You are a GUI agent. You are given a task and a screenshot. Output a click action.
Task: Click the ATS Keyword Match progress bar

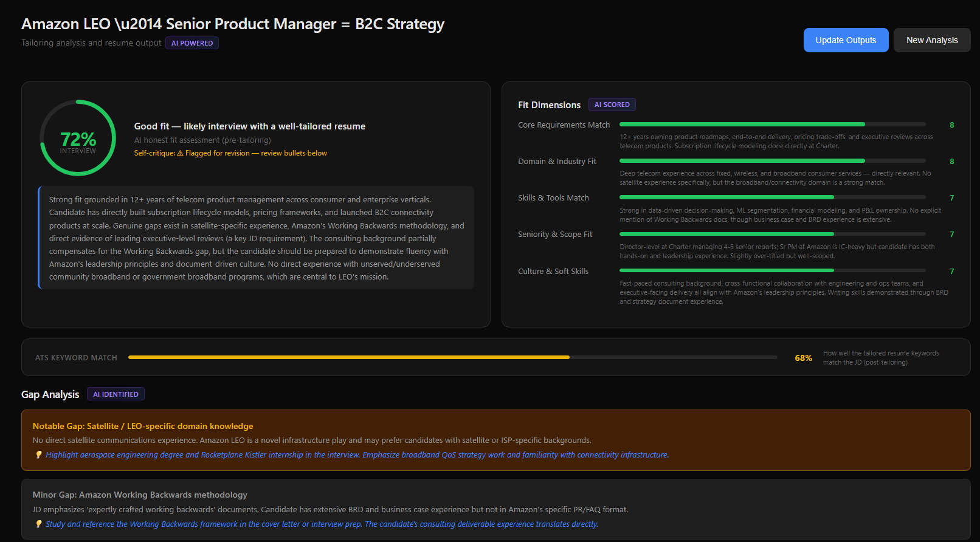click(x=453, y=357)
